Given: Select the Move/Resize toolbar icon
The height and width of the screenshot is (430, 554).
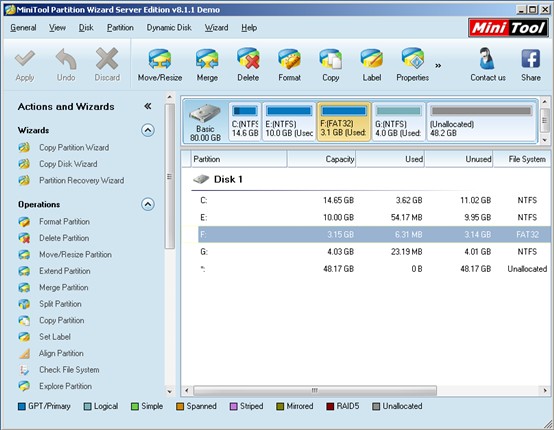Looking at the screenshot, I should coord(160,59).
